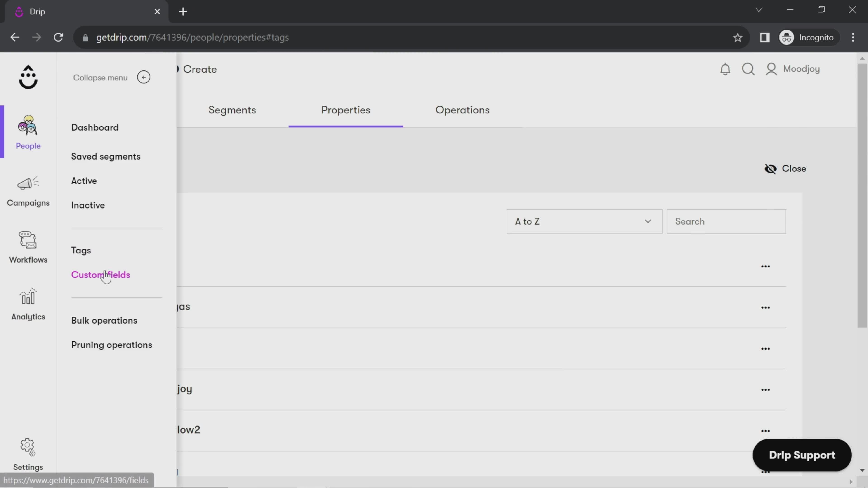Open a new browser tab
Image resolution: width=868 pixels, height=488 pixels.
tap(183, 12)
